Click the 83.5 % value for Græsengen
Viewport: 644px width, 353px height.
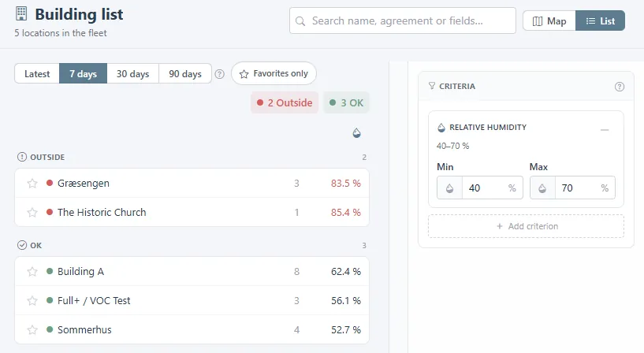pyautogui.click(x=346, y=184)
